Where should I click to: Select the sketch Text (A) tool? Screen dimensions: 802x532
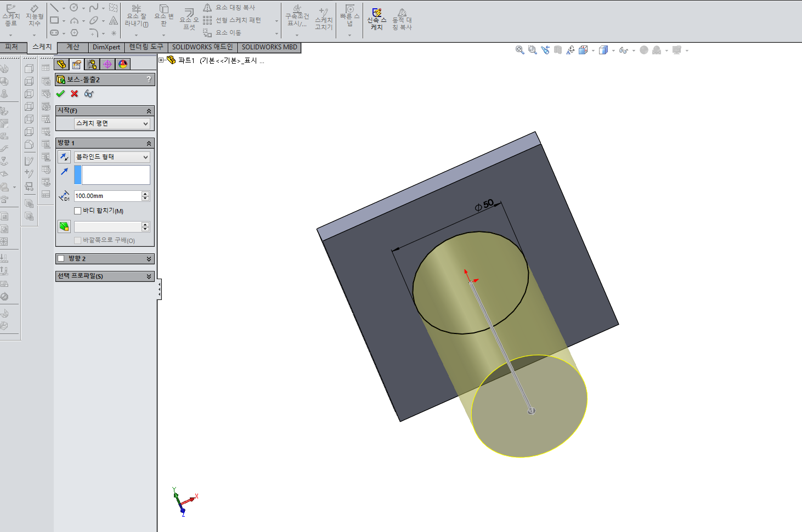pyautogui.click(x=114, y=20)
